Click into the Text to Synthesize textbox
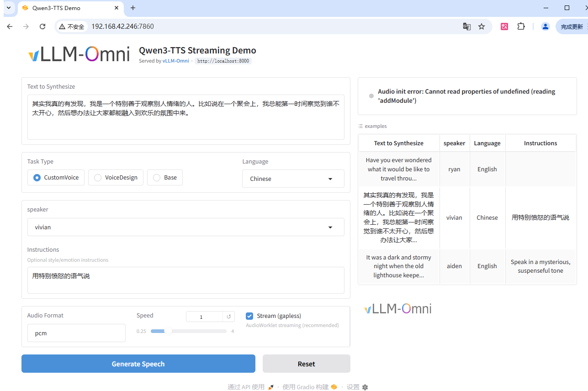 click(185, 117)
